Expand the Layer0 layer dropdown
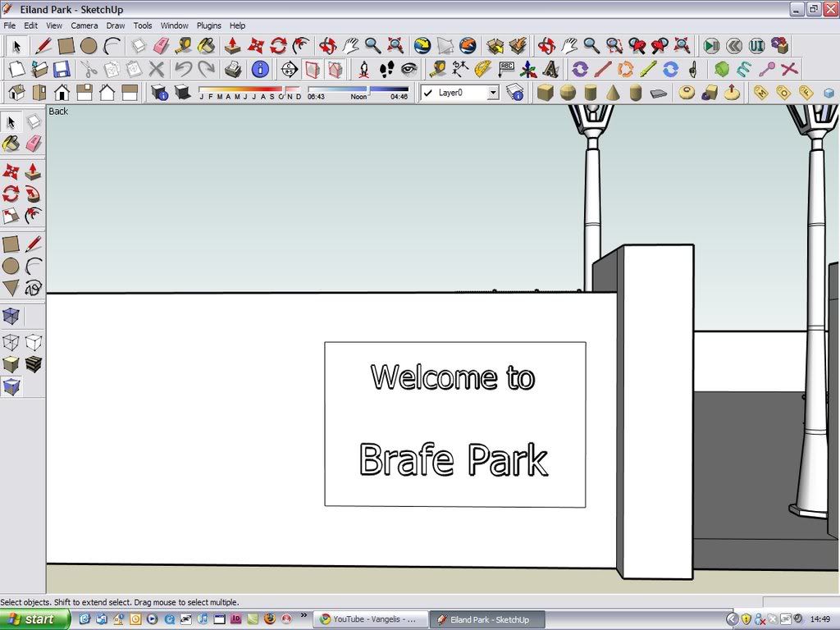840x630 pixels. coord(493,93)
